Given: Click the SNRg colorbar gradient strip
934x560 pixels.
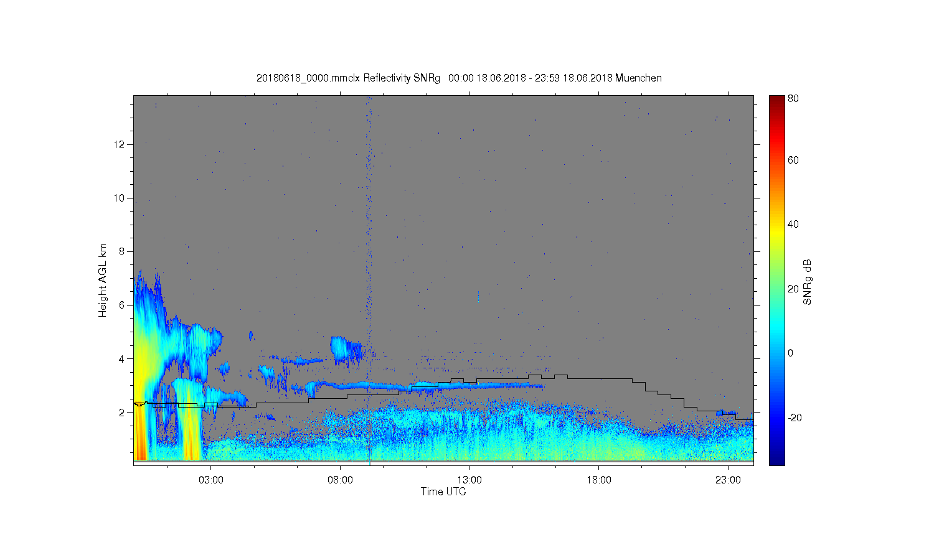Looking at the screenshot, I should point(776,280).
